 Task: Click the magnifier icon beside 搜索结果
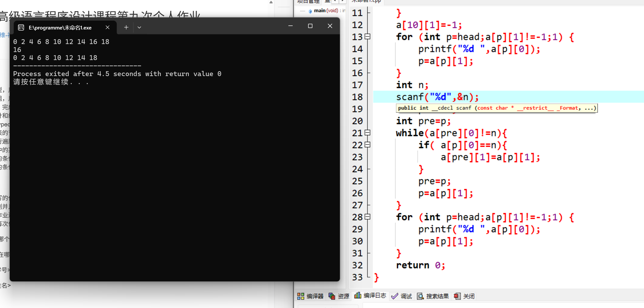420,296
